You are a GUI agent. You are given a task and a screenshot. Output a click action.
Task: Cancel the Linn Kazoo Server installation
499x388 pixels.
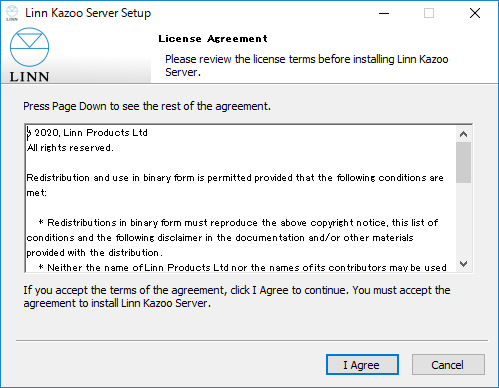click(448, 365)
